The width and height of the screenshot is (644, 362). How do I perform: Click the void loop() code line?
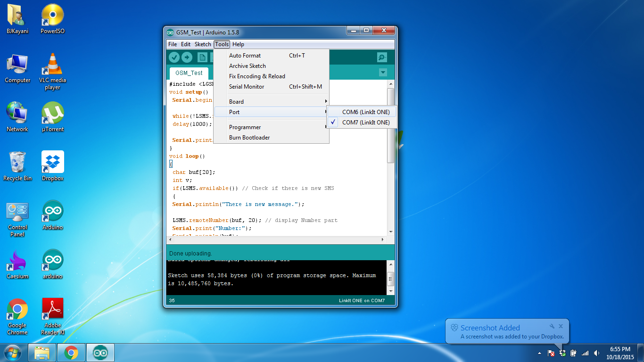[187, 156]
